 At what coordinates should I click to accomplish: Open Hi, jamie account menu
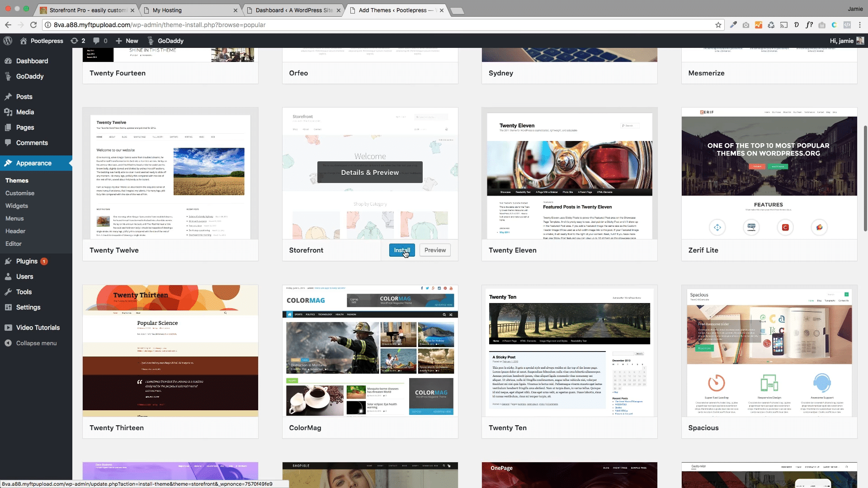pyautogui.click(x=847, y=41)
